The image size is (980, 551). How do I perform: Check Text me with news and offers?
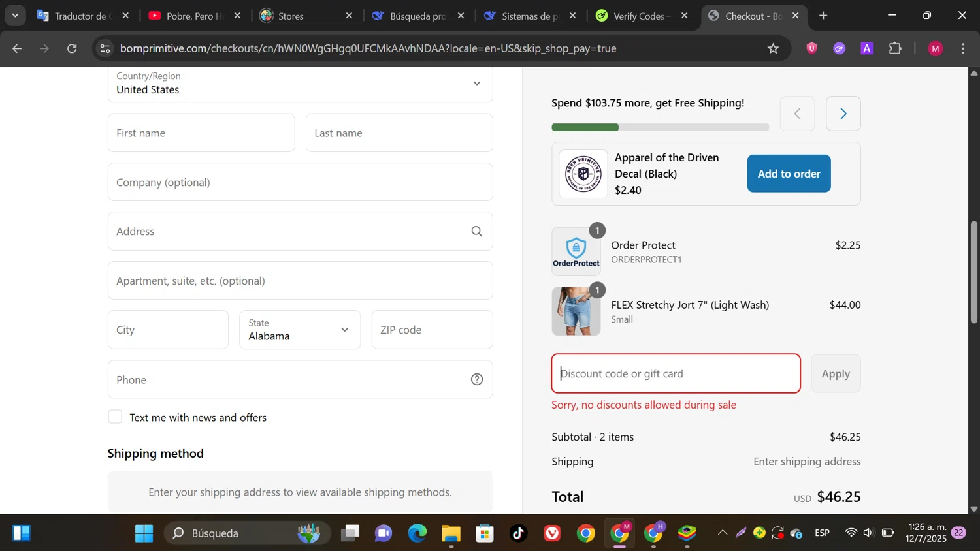coord(115,417)
